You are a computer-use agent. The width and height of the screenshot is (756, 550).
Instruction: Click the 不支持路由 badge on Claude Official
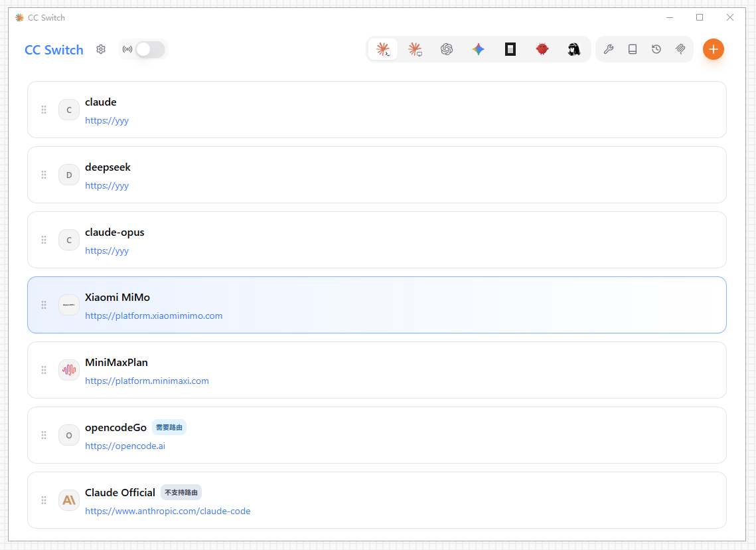pos(181,493)
